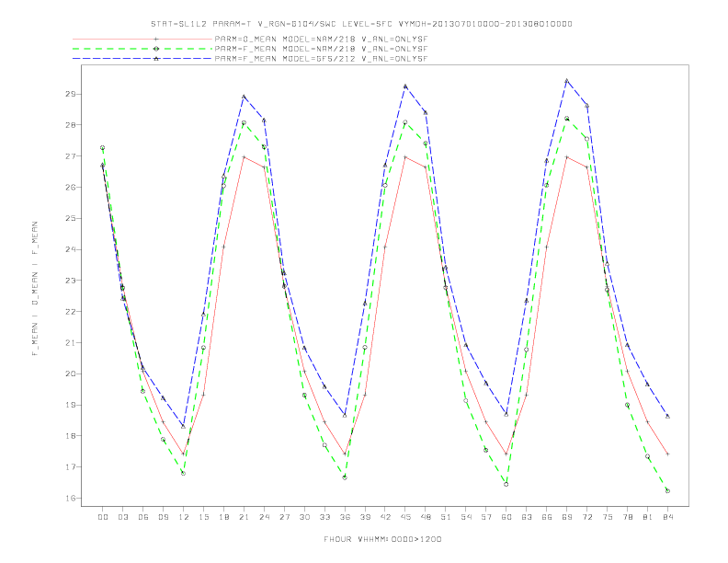
Task: Click the green NAM circle marker at hour 00
Action: 103,148
